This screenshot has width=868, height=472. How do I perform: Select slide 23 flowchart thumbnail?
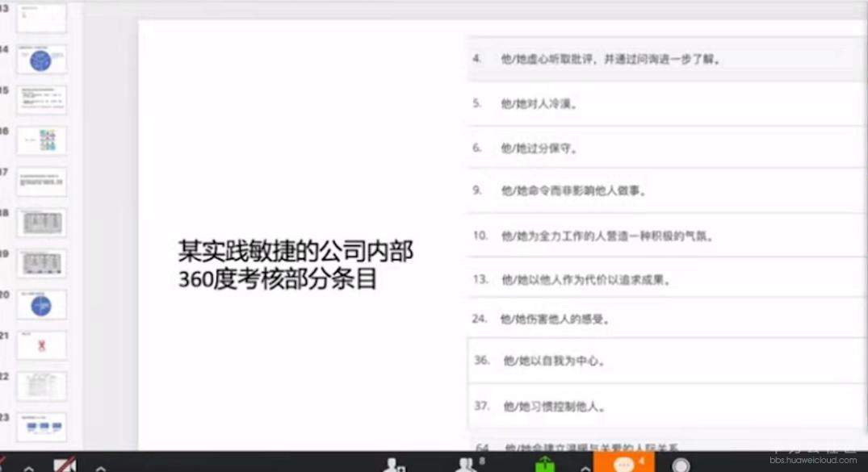41,428
